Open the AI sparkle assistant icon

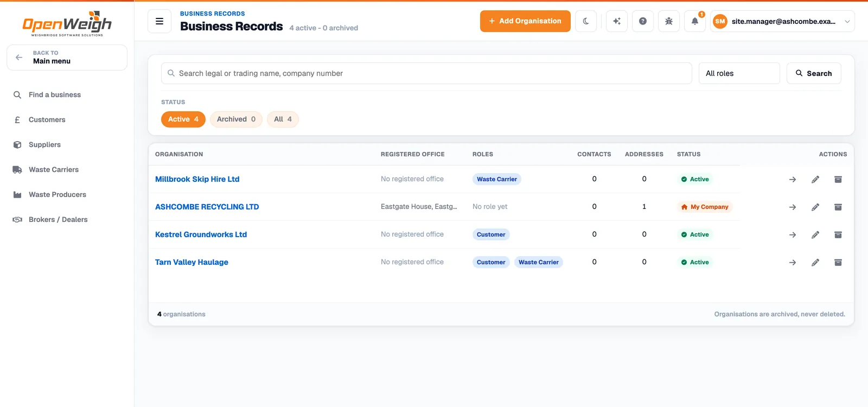pos(617,21)
